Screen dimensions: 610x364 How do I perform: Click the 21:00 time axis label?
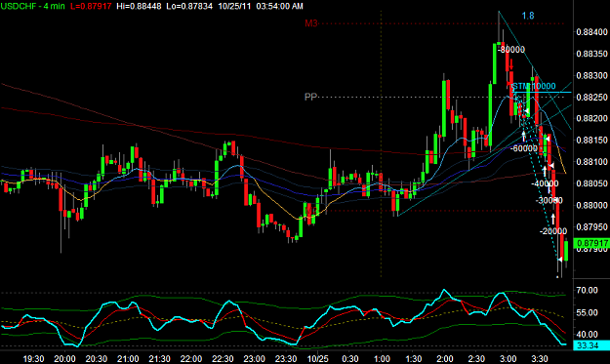[x=128, y=358]
